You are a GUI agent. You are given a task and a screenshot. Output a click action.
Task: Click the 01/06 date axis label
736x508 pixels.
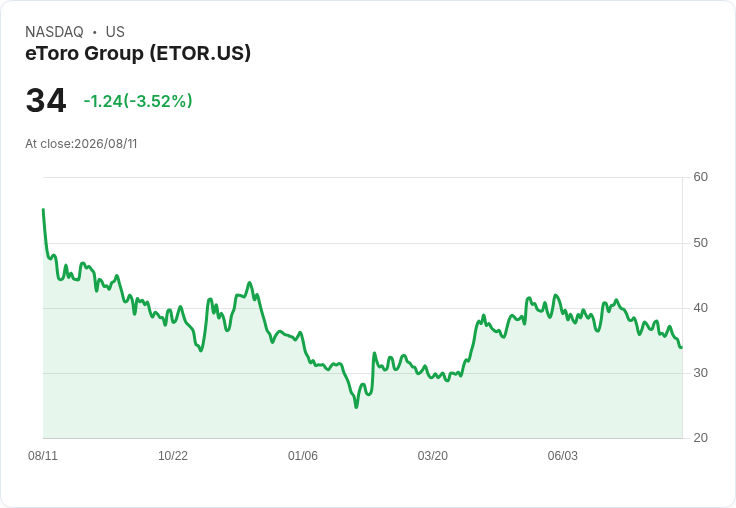(303, 455)
